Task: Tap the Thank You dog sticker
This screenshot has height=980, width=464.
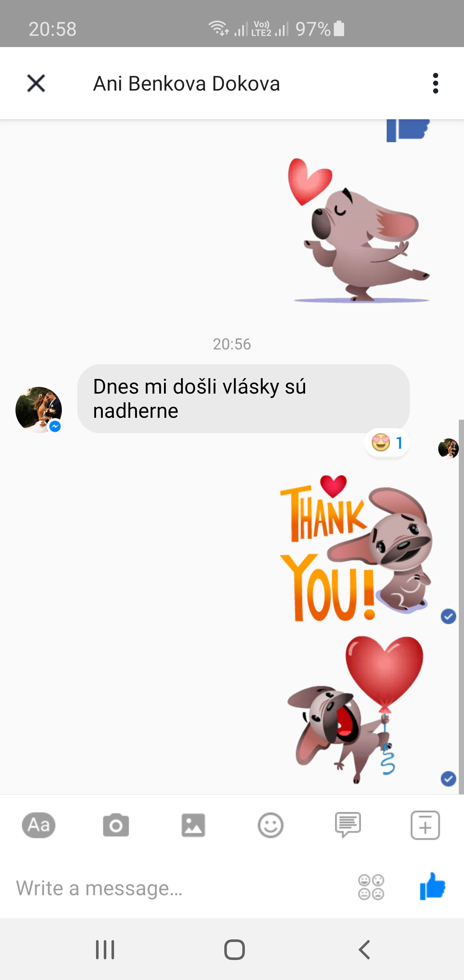Action: point(356,548)
